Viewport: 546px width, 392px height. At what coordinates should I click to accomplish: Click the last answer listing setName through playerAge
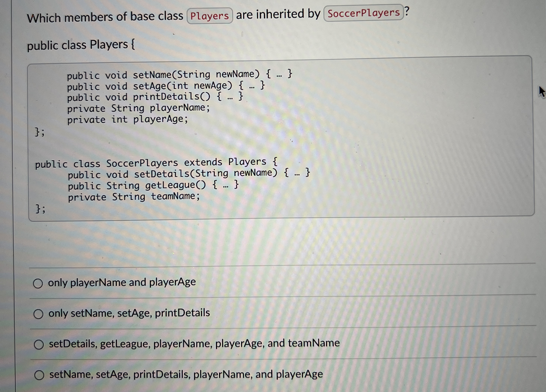click(186, 375)
